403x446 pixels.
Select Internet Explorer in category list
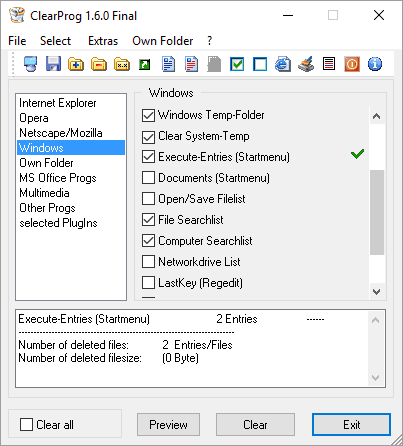pos(71,103)
